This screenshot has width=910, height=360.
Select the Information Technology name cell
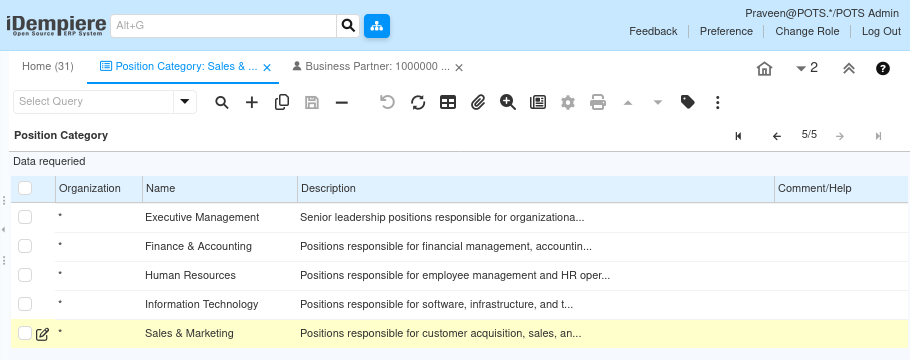201,304
